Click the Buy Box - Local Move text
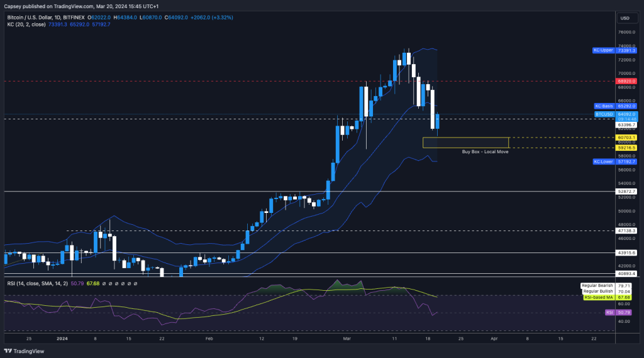The image size is (644, 358). pyautogui.click(x=485, y=152)
